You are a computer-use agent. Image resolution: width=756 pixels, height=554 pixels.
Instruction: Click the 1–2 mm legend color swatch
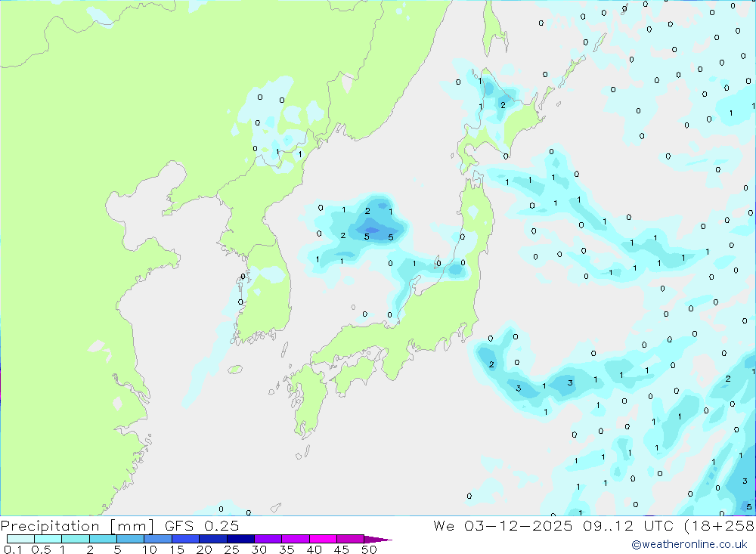[76, 539]
